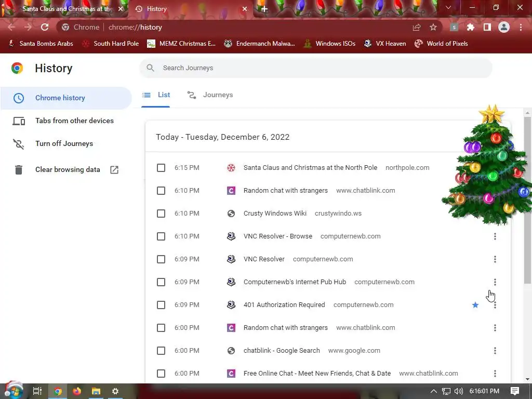Viewport: 532px width, 399px height.
Task: Check the Crusty Windows Wiki entry
Action: [161, 214]
